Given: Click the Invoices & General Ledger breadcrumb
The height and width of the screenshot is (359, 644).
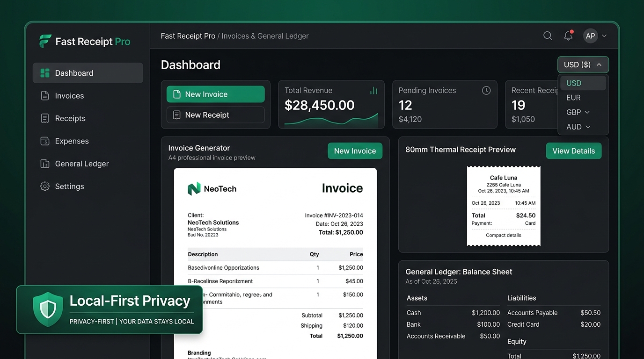Looking at the screenshot, I should tap(265, 36).
